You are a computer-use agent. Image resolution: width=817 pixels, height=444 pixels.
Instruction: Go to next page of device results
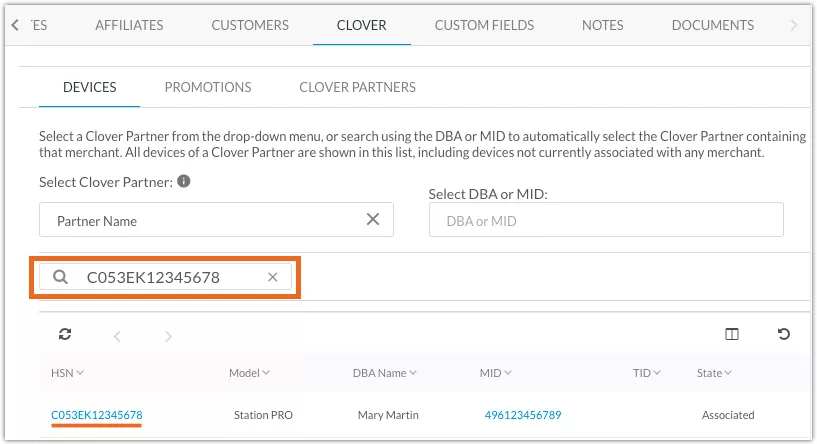169,336
